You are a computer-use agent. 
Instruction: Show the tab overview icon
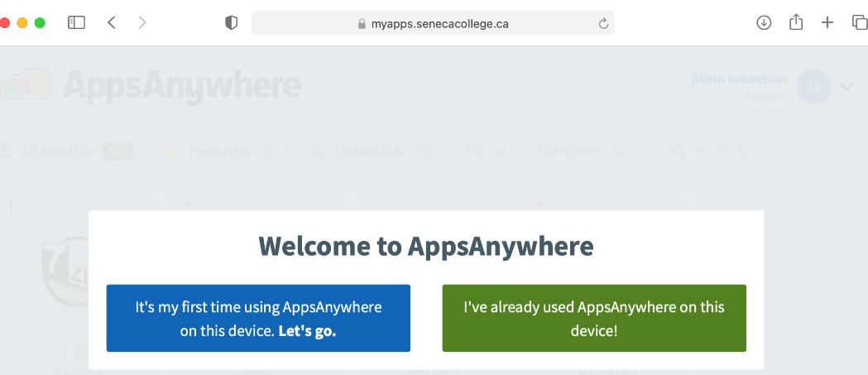tap(859, 22)
